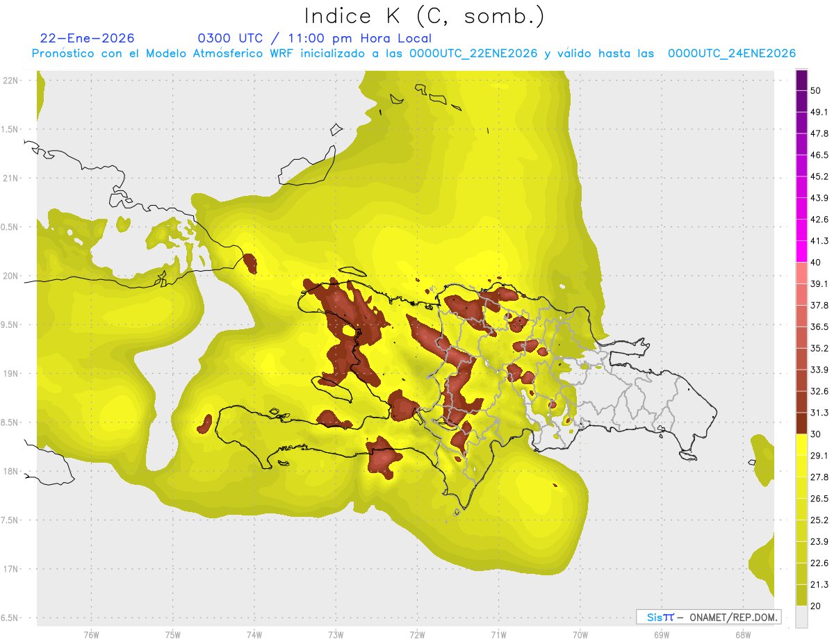The height and width of the screenshot is (644, 834).
Task: Click the '19N' latitude label
Action: (x=12, y=374)
